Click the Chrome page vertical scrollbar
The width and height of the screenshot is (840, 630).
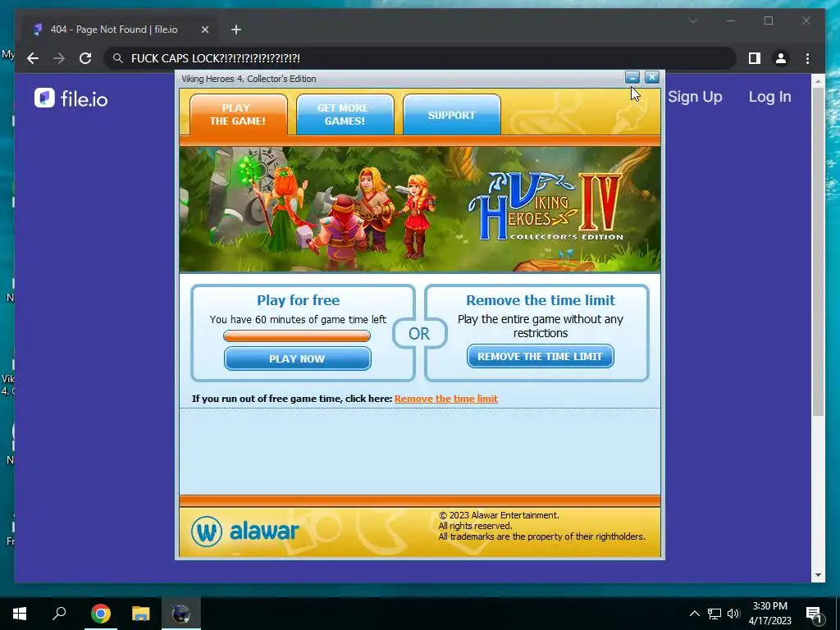(x=818, y=252)
